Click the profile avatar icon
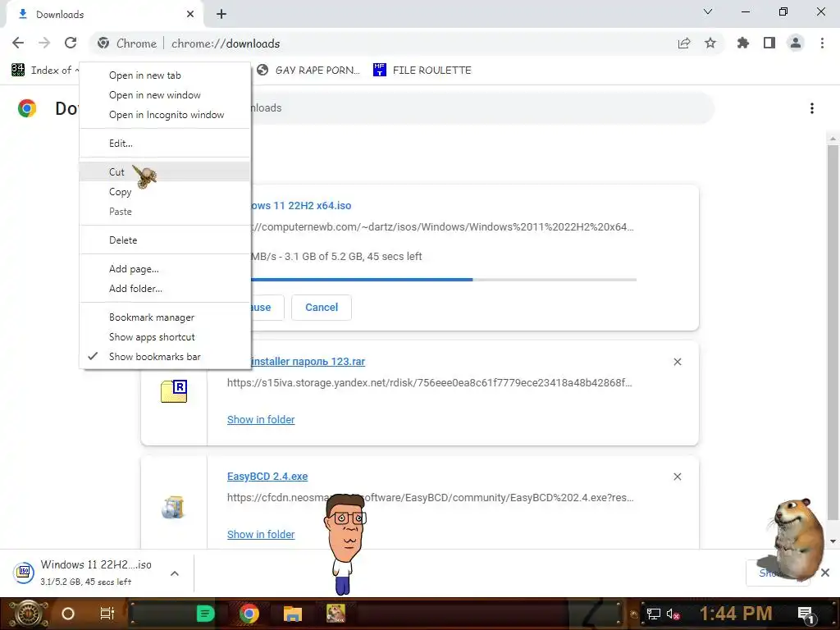 (796, 43)
